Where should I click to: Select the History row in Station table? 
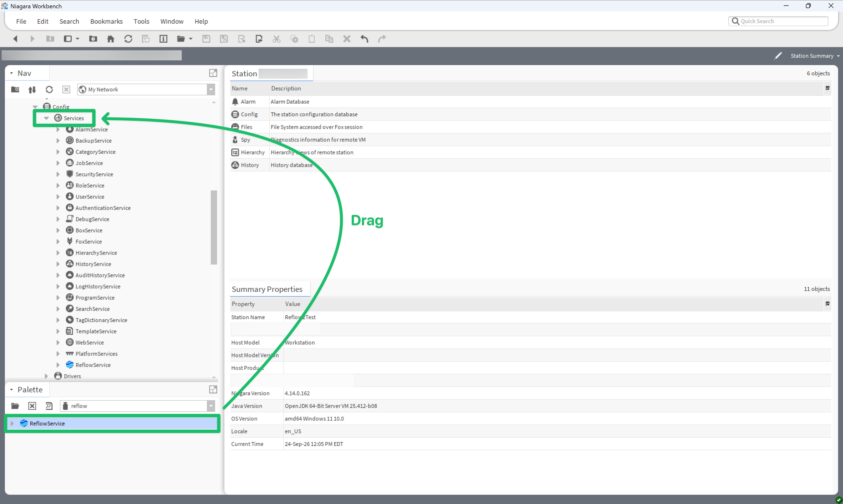coord(531,165)
